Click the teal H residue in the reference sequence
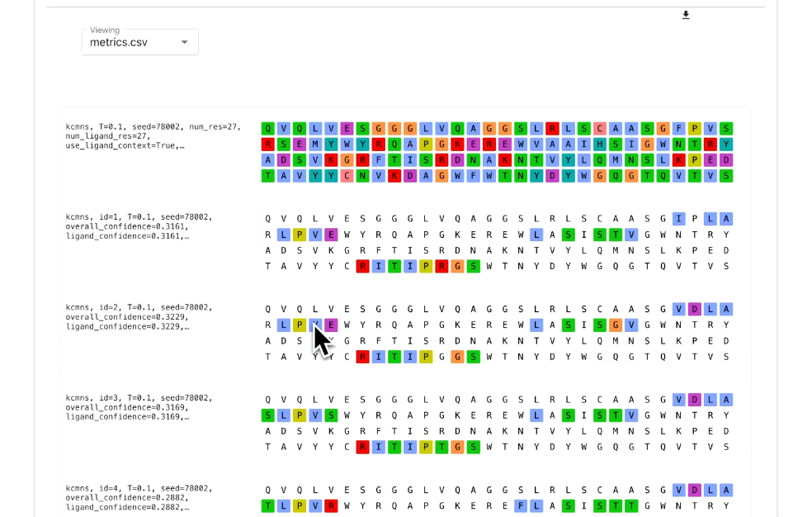Image resolution: width=812 pixels, height=517 pixels. pyautogui.click(x=600, y=144)
